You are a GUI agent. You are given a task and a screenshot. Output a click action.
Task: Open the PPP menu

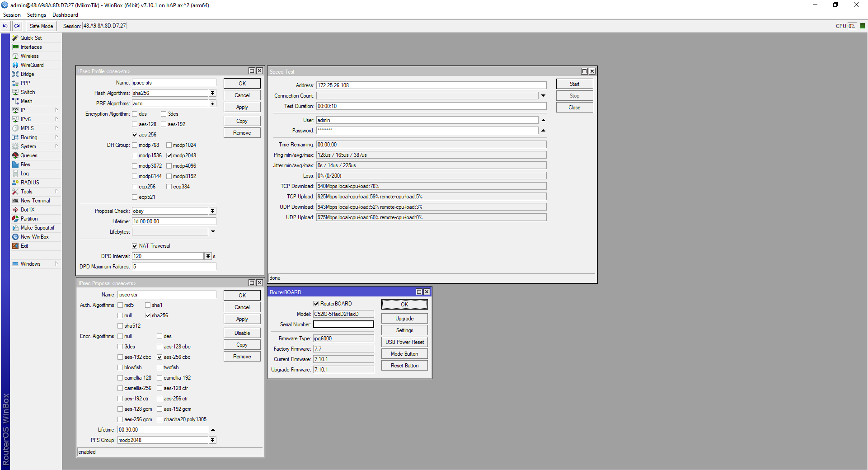(x=25, y=83)
